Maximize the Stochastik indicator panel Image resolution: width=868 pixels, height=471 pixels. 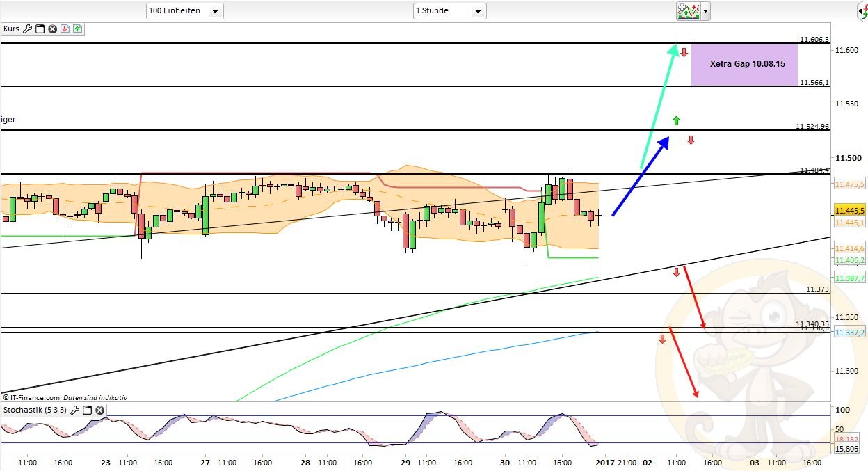88,410
